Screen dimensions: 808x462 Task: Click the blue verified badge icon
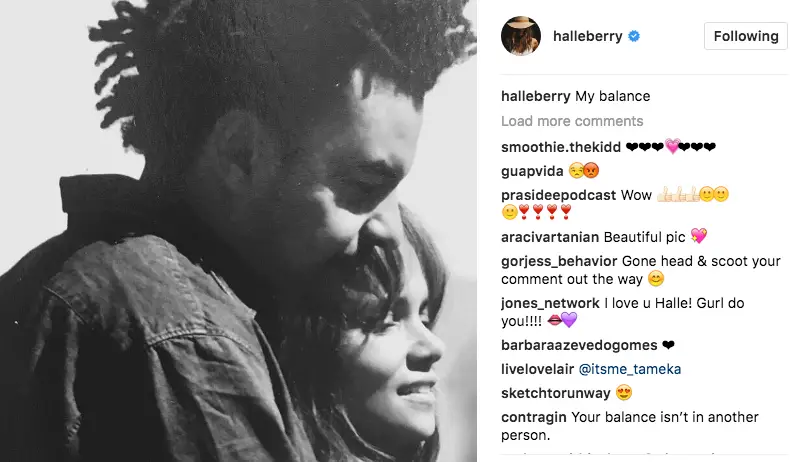tap(634, 36)
